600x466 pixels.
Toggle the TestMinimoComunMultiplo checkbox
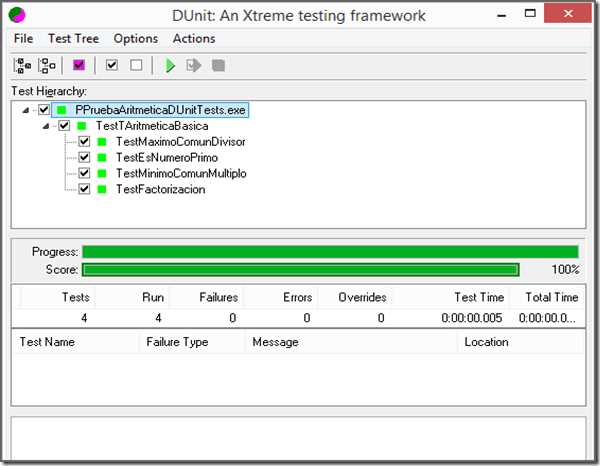click(84, 173)
